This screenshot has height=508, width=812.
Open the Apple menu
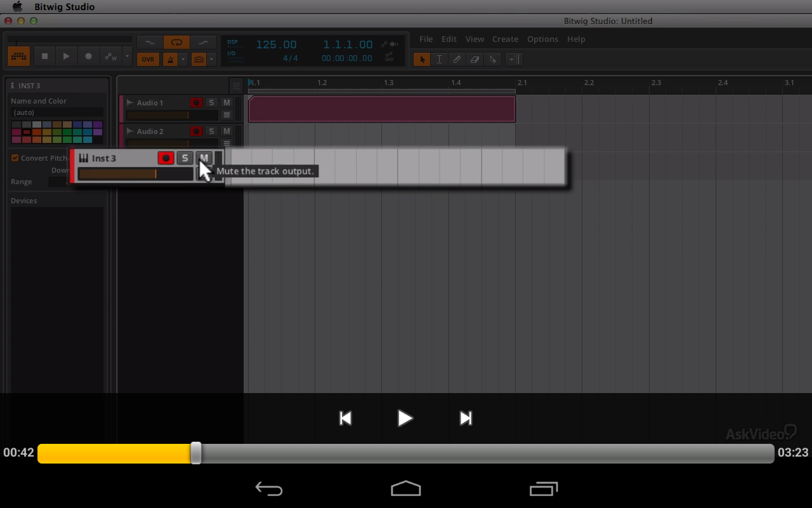18,6
